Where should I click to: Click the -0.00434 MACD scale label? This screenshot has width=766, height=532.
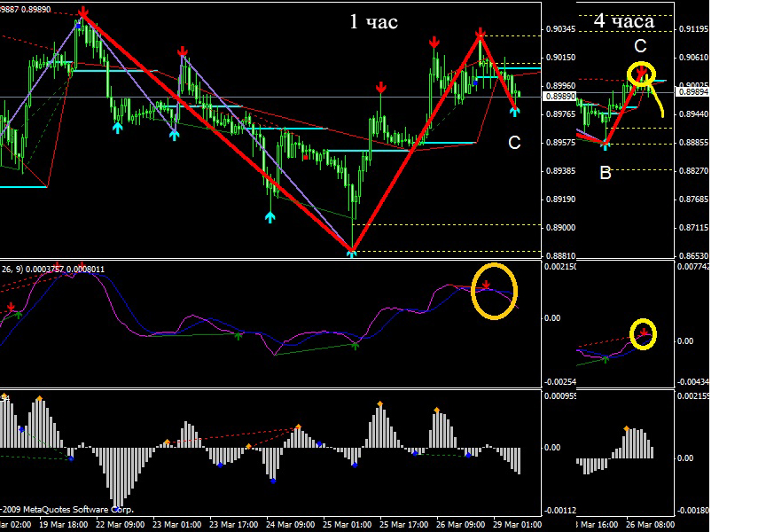pos(692,382)
